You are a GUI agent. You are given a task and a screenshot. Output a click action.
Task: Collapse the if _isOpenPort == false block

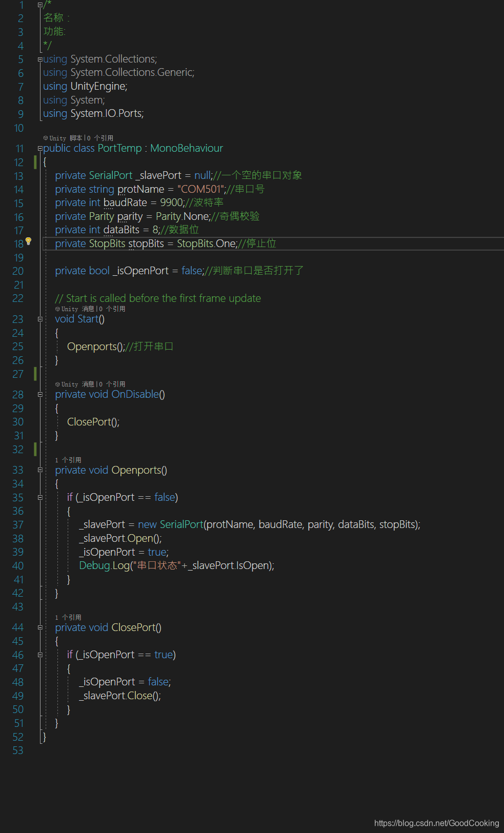coord(40,497)
